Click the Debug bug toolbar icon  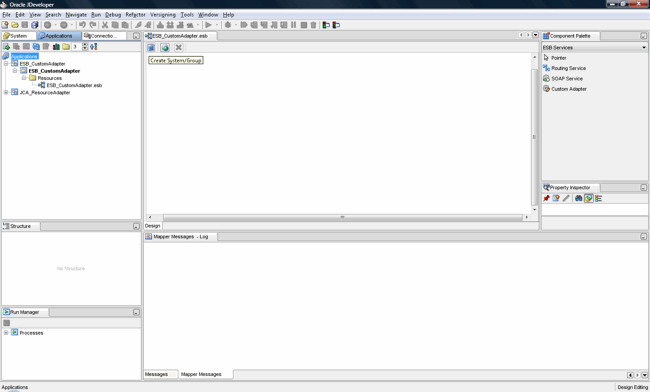tap(228, 25)
